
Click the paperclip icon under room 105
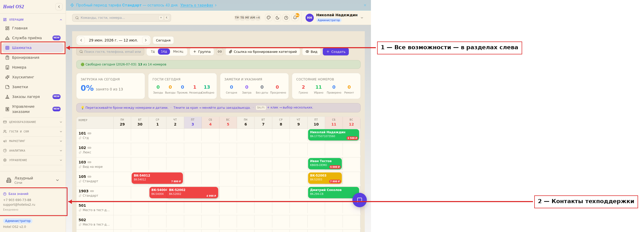pyautogui.click(x=80, y=181)
